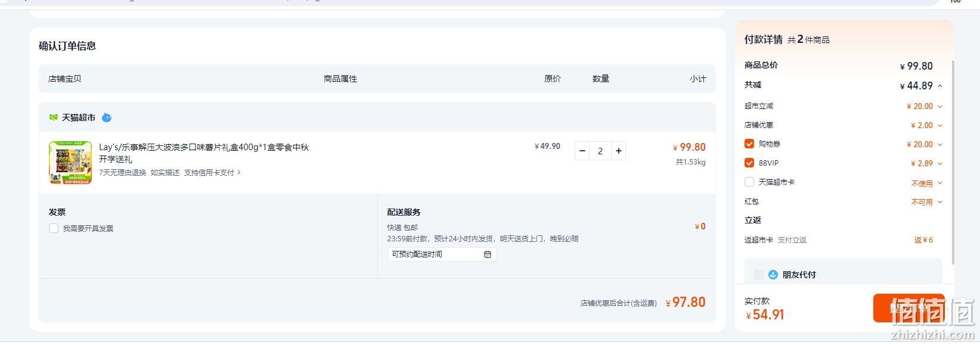Viewport: 980px width, 345px height.
Task: Select the 可预约配送时间 delivery time field
Action: point(442,254)
